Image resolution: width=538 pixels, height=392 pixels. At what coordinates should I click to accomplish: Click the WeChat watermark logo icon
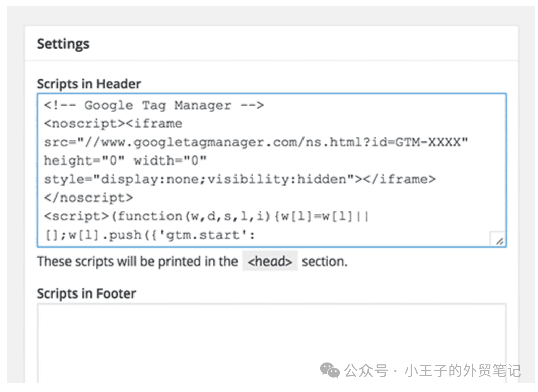coord(330,371)
